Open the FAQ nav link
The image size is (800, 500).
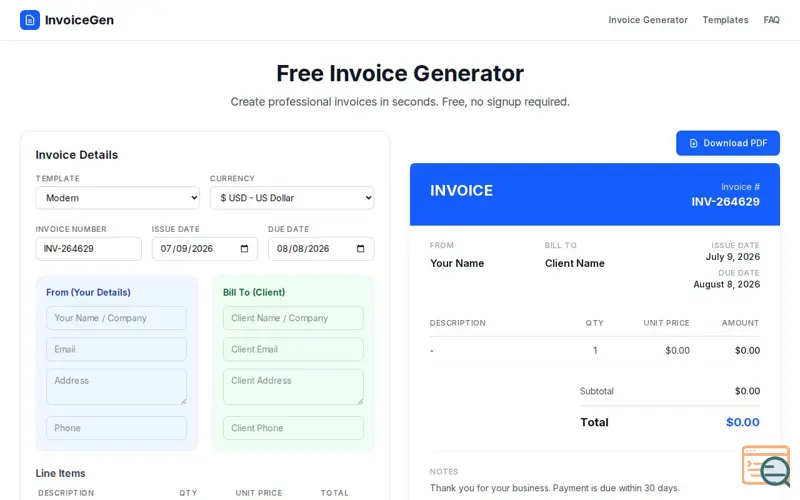pyautogui.click(x=771, y=20)
